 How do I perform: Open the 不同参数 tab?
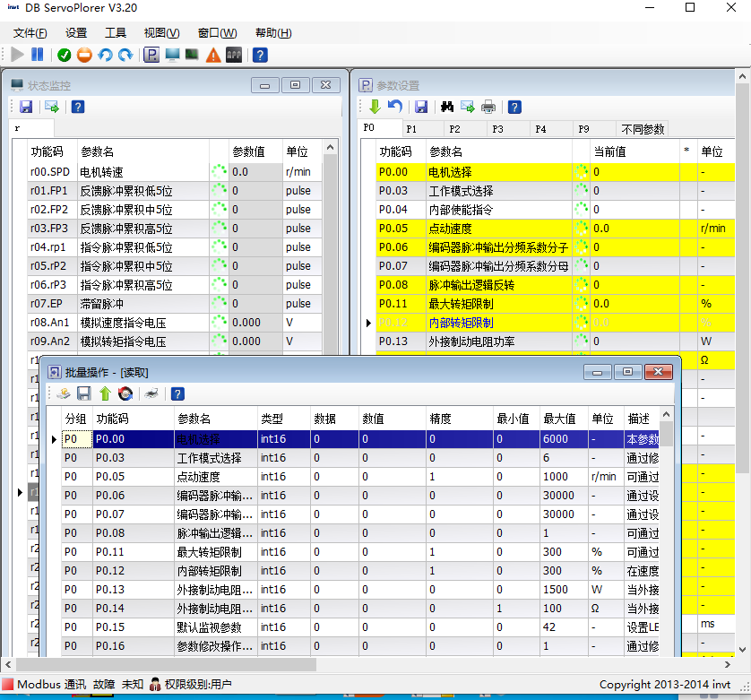point(643,129)
